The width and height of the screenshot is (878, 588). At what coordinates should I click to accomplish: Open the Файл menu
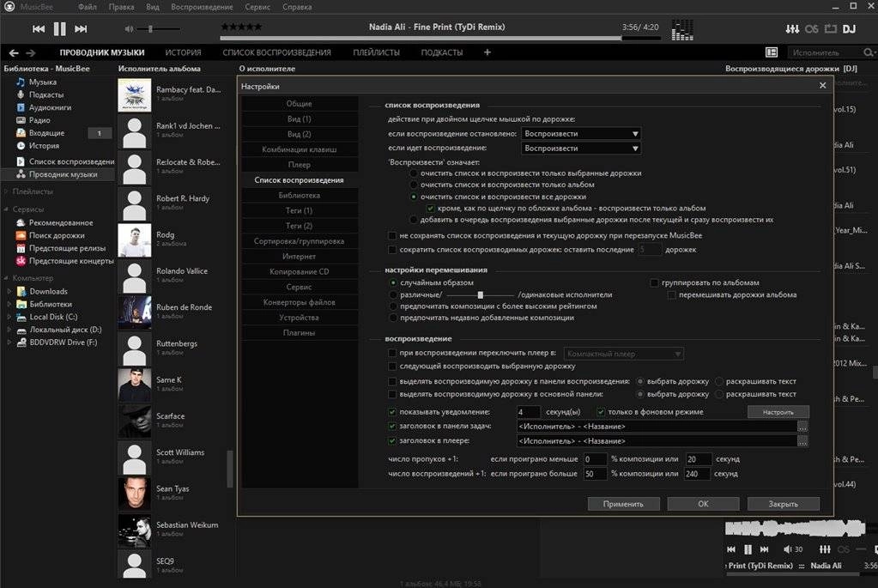tap(88, 7)
